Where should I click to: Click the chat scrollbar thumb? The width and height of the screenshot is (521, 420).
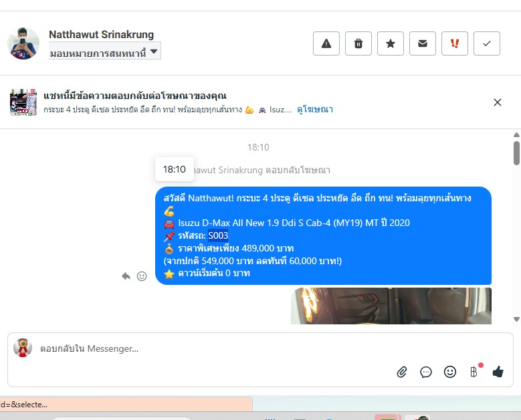pyautogui.click(x=516, y=153)
